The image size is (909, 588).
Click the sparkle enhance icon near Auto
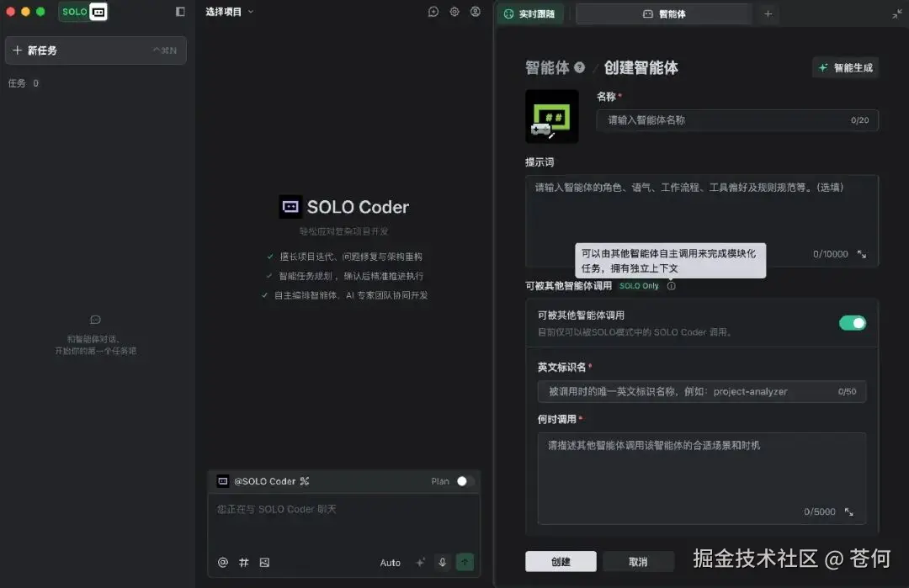pyautogui.click(x=420, y=562)
